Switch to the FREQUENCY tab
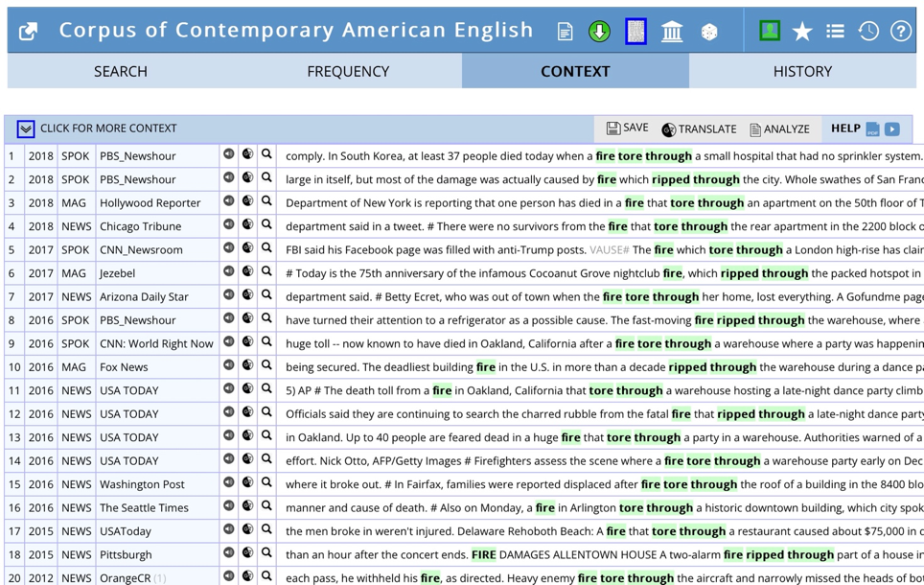The image size is (924, 585). 348,71
